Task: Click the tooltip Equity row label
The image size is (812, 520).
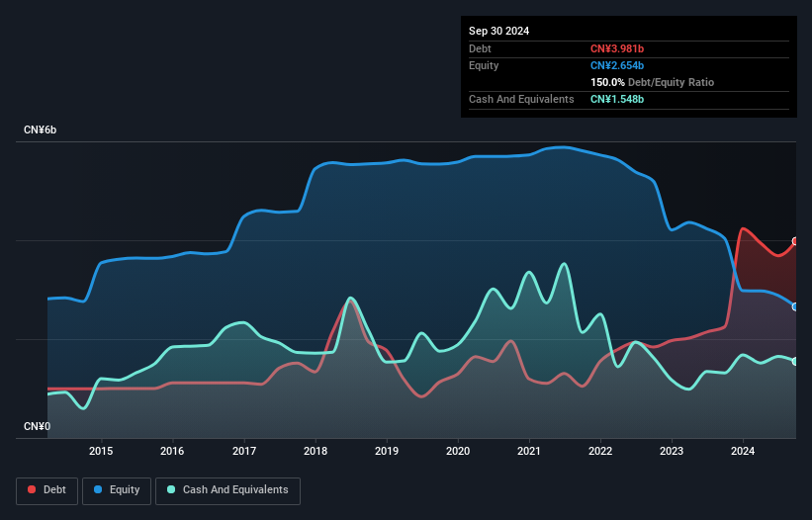Action: coord(484,65)
